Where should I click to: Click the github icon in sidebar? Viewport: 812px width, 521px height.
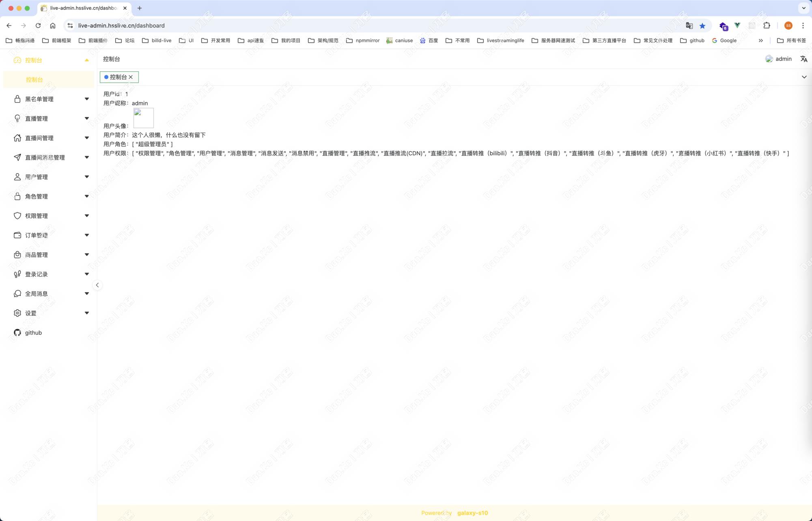pyautogui.click(x=17, y=332)
